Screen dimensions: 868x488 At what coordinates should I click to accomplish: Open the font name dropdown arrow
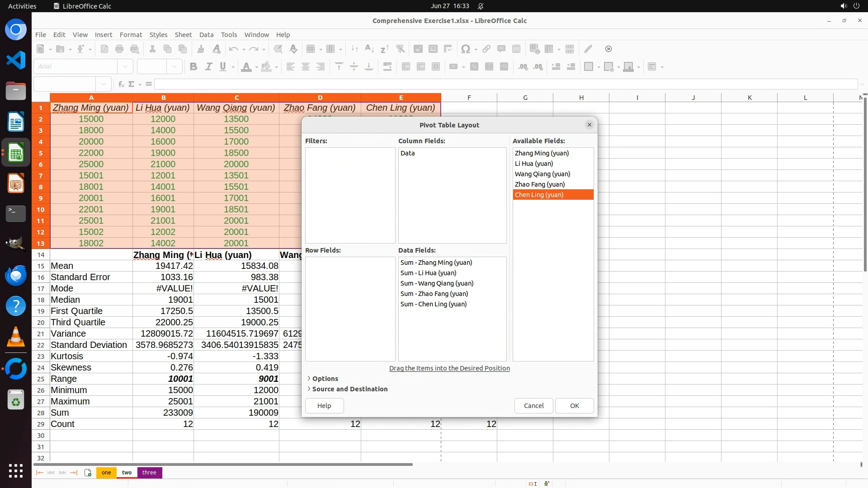(125, 66)
